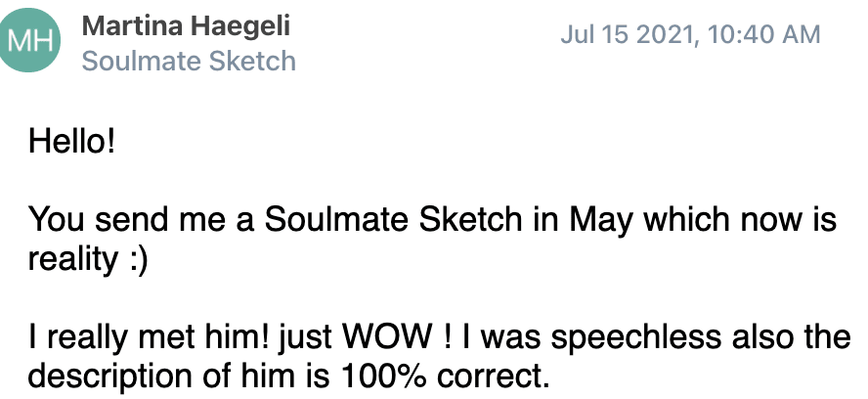The height and width of the screenshot is (399, 868).
Task: Click the "10:40 AM" time text
Action: pos(764,34)
